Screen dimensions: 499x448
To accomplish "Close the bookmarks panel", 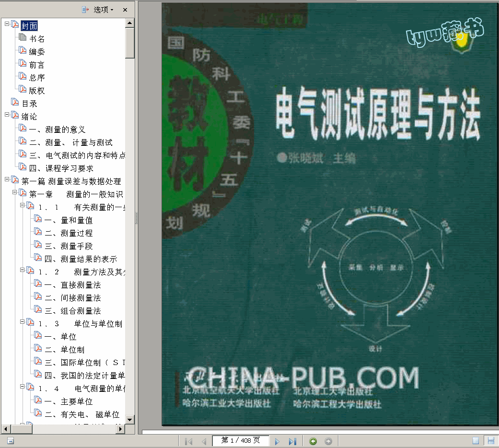I will [125, 10].
